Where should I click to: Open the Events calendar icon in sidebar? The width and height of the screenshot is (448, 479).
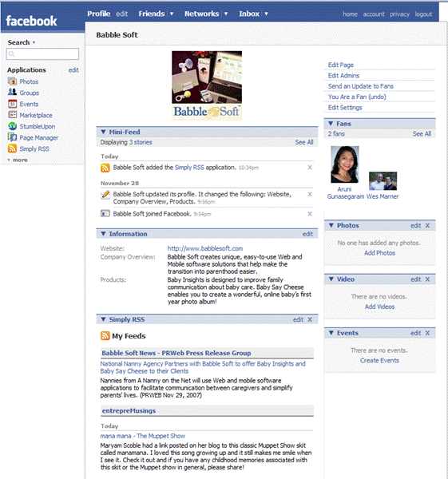point(12,104)
